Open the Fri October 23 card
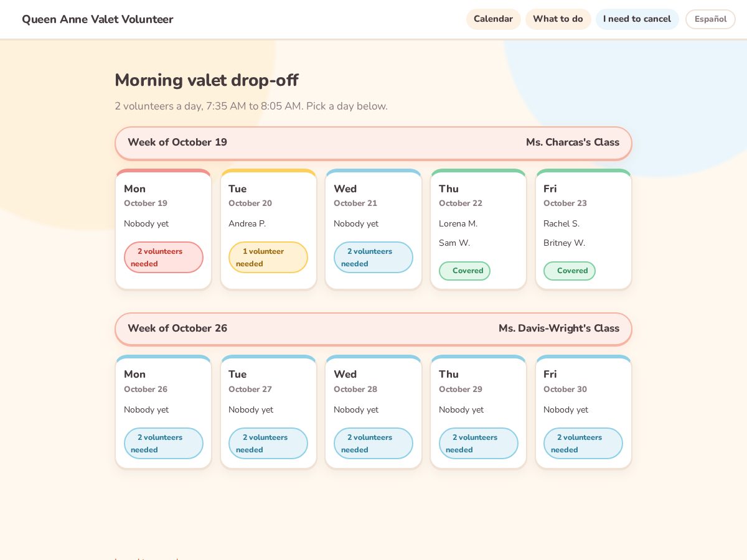 pos(583,229)
